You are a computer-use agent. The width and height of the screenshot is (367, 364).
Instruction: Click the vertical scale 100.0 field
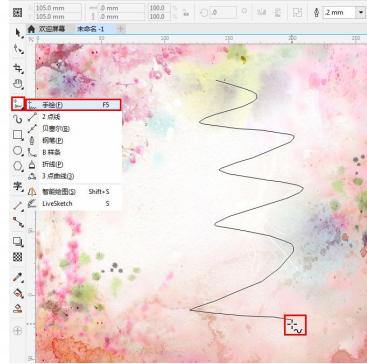(158, 16)
